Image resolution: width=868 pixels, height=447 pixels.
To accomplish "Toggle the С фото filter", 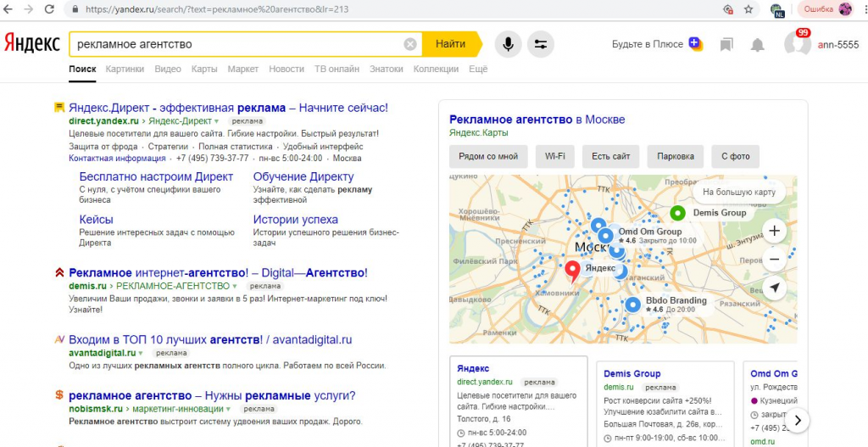I will coord(735,157).
